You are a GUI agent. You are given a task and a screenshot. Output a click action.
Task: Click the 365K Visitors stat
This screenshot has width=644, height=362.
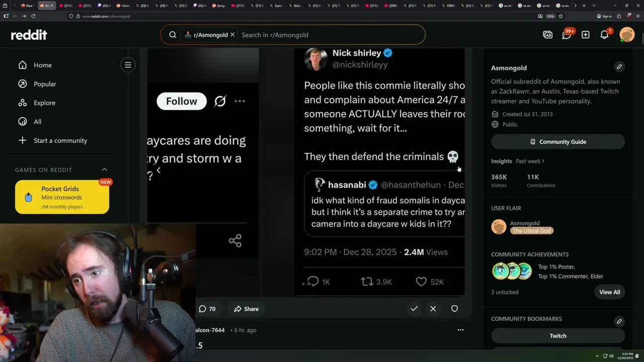[499, 180]
